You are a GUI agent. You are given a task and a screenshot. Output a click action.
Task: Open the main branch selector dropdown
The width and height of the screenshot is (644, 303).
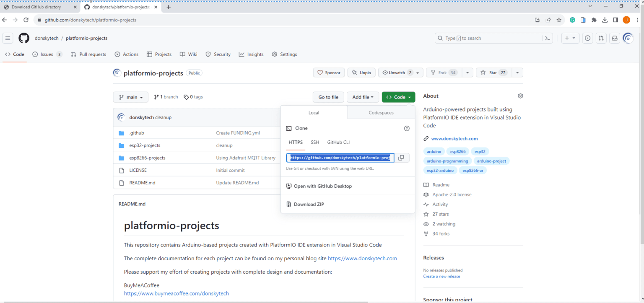(x=130, y=97)
